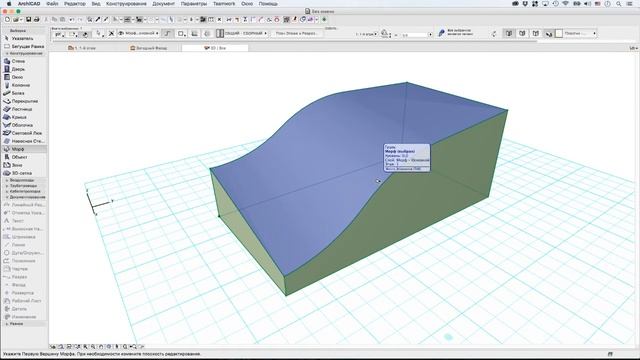Select the Объект (Object) tool

click(x=24, y=157)
